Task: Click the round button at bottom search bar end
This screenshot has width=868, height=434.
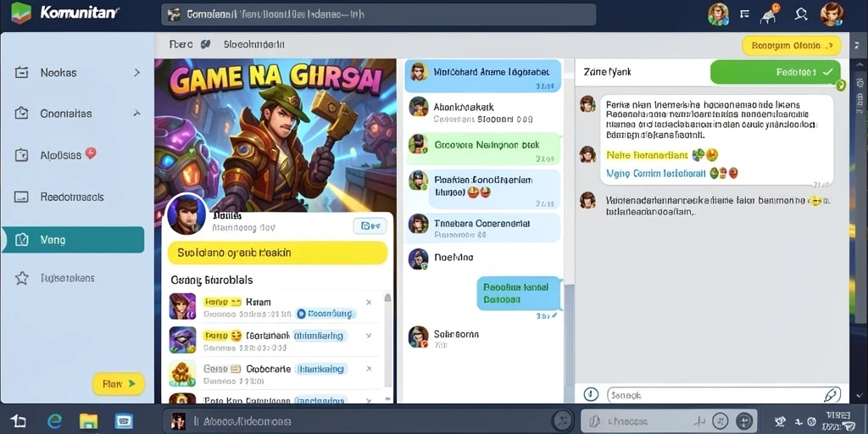Action: [563, 420]
